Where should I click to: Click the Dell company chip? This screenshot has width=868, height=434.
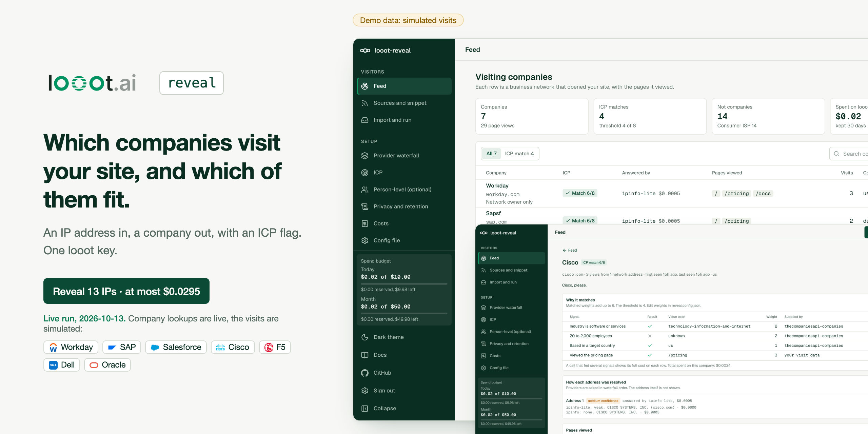tap(62, 365)
